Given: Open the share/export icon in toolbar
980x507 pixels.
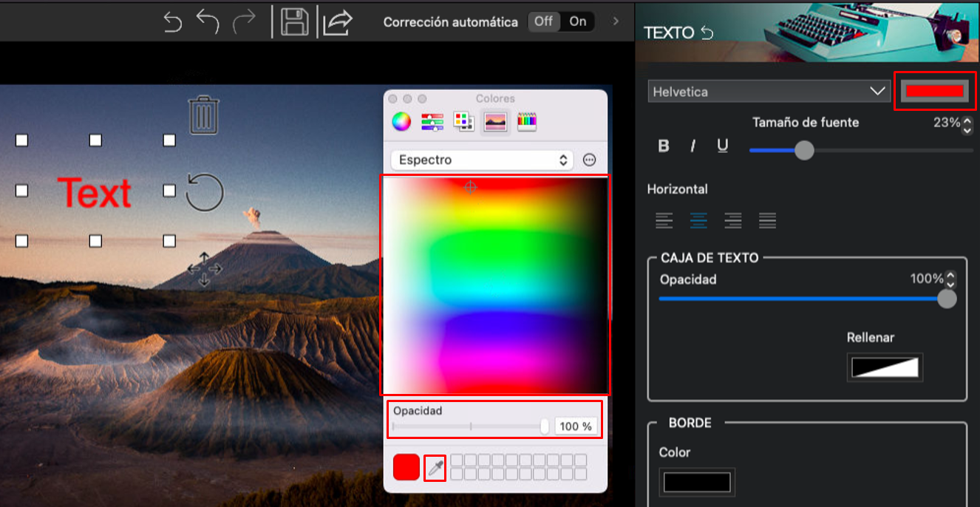Looking at the screenshot, I should 338,21.
